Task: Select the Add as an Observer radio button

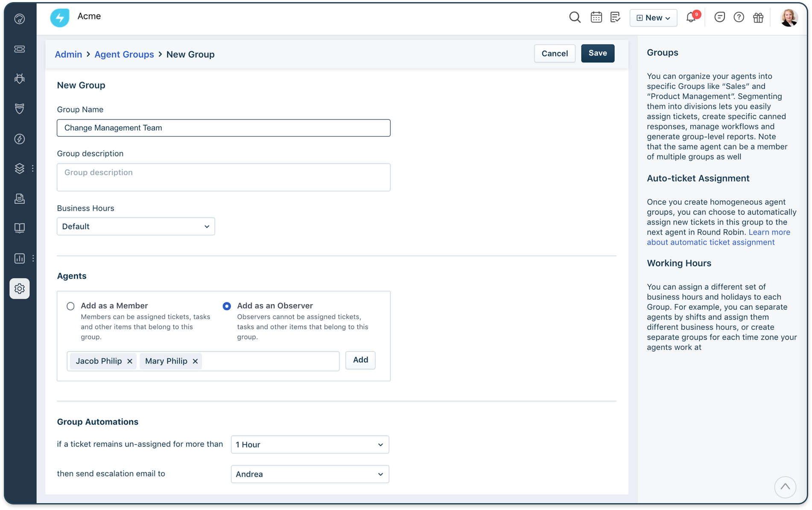Action: 227,306
